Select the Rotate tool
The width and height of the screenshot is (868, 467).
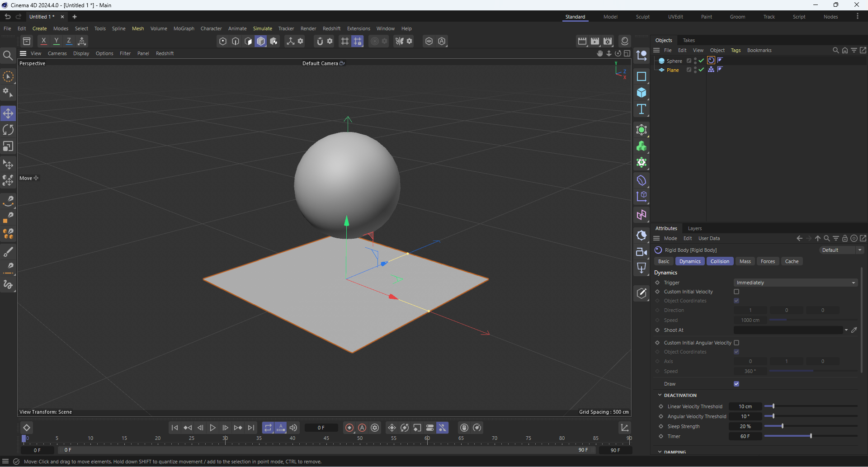click(8, 130)
